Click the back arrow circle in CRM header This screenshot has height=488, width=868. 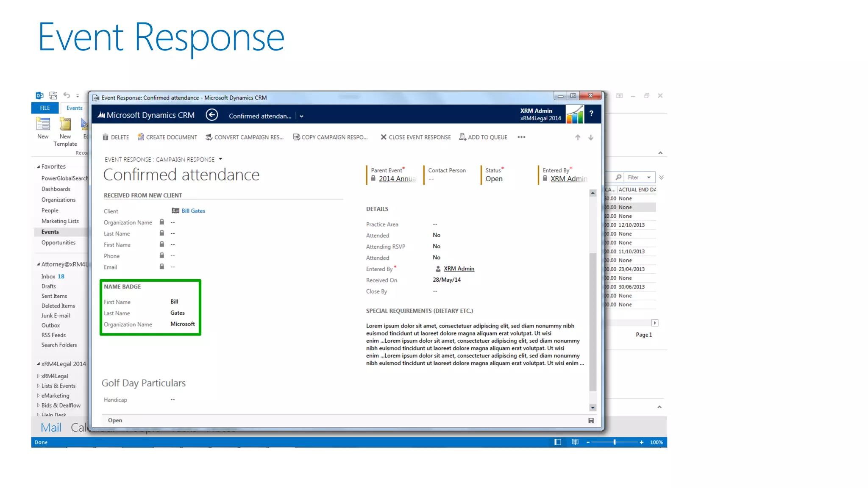click(x=212, y=115)
